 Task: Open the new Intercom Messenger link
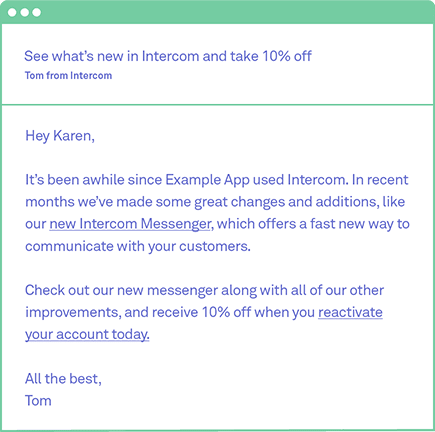tap(130, 224)
